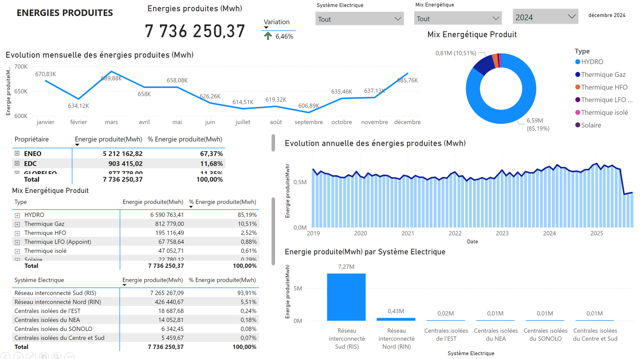The width and height of the screenshot is (644, 359).
Task: Select the Réseau interconnecté Sud (RIS) row
Action: tap(55, 293)
